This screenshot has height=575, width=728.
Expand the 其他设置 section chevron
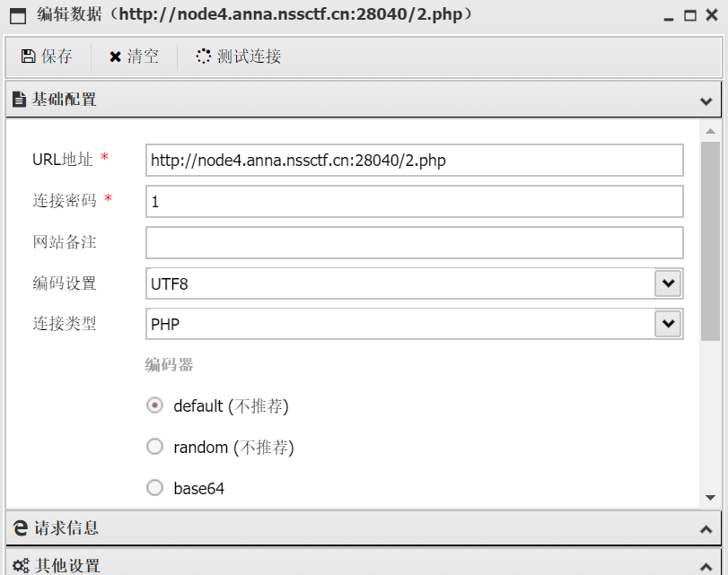(x=706, y=567)
